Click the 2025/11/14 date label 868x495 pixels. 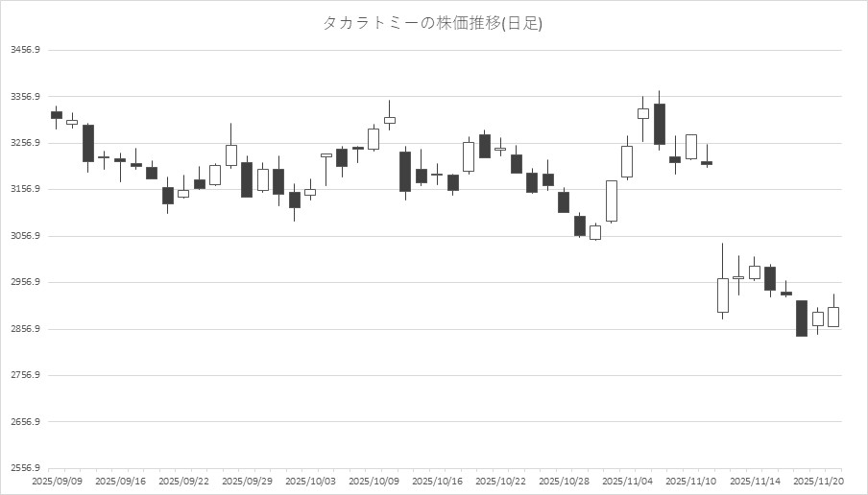[754, 481]
